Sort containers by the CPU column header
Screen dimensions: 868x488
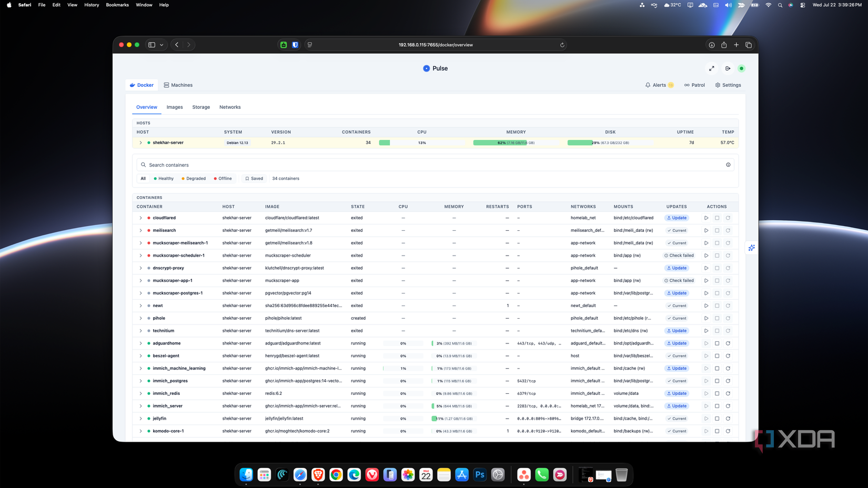(403, 207)
